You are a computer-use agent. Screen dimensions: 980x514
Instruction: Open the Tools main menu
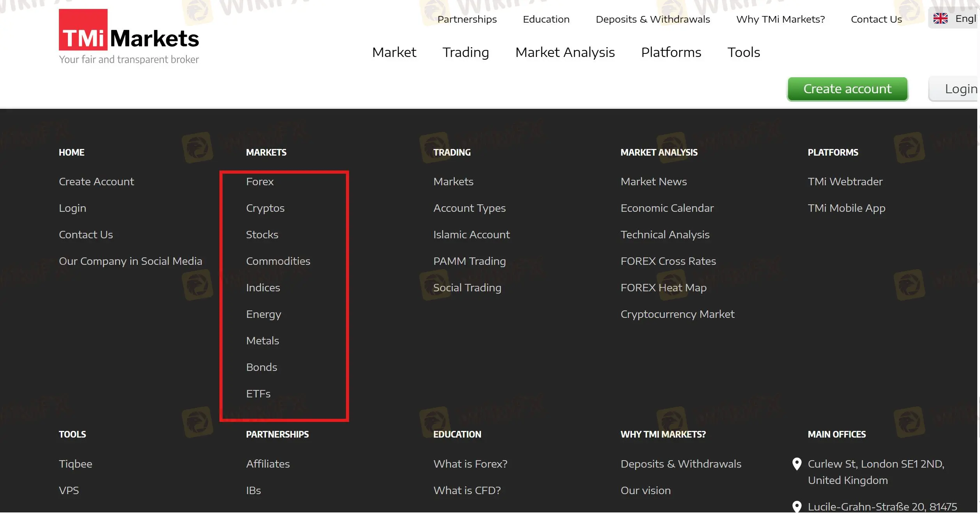(x=744, y=52)
